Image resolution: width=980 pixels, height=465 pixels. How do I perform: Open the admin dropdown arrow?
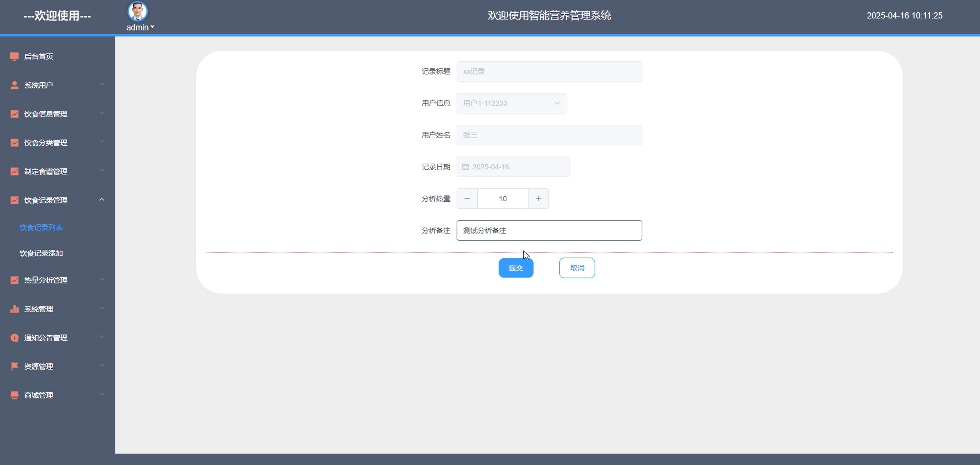click(152, 27)
